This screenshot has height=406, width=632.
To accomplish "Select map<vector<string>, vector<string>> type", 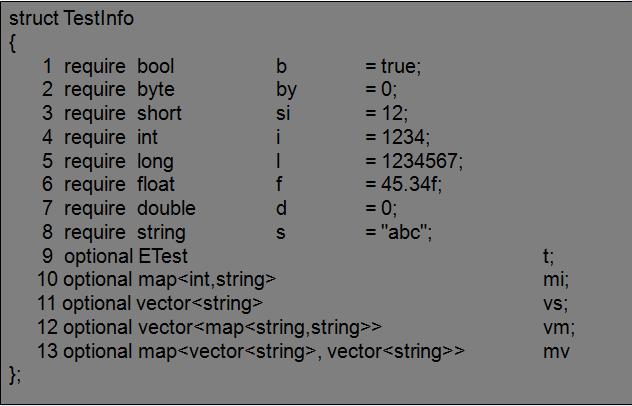I will (x=301, y=351).
